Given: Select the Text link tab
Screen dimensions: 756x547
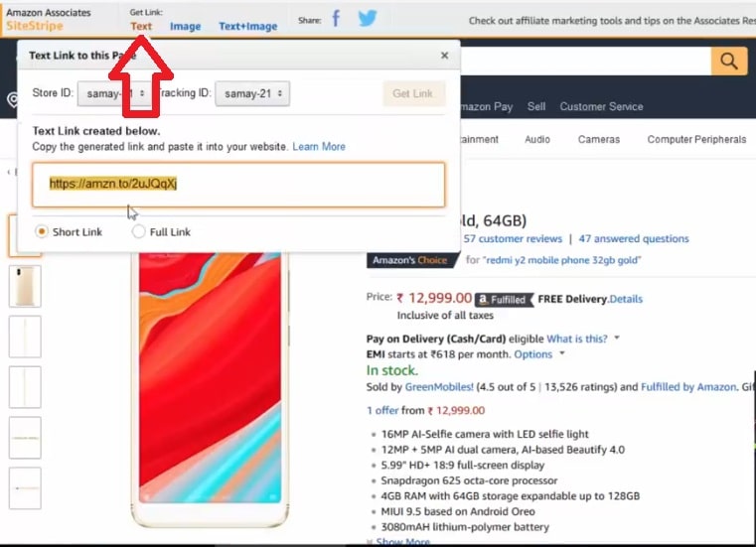Looking at the screenshot, I should [x=141, y=27].
